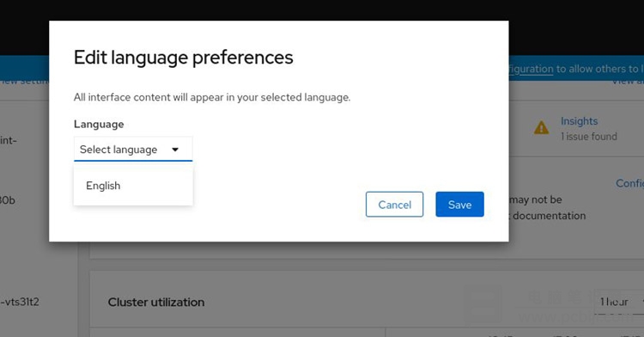Image resolution: width=644 pixels, height=337 pixels.
Task: Click the 'Edit language preferences' title
Action: tap(183, 58)
